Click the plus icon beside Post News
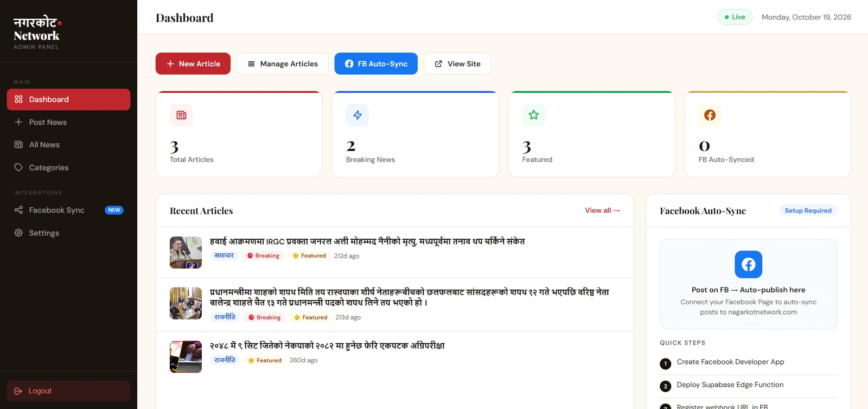This screenshot has width=868, height=409. (x=18, y=122)
